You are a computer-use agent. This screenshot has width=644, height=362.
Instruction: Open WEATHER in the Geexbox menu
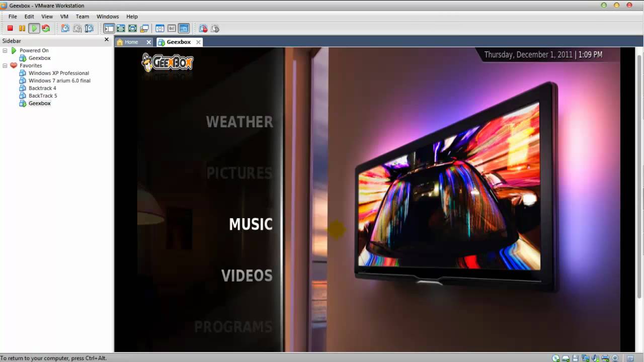239,122
